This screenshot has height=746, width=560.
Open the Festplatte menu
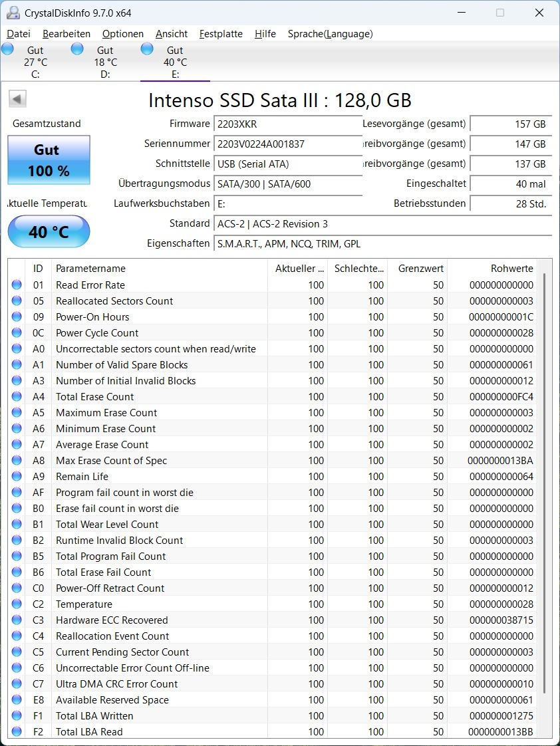[x=221, y=34]
